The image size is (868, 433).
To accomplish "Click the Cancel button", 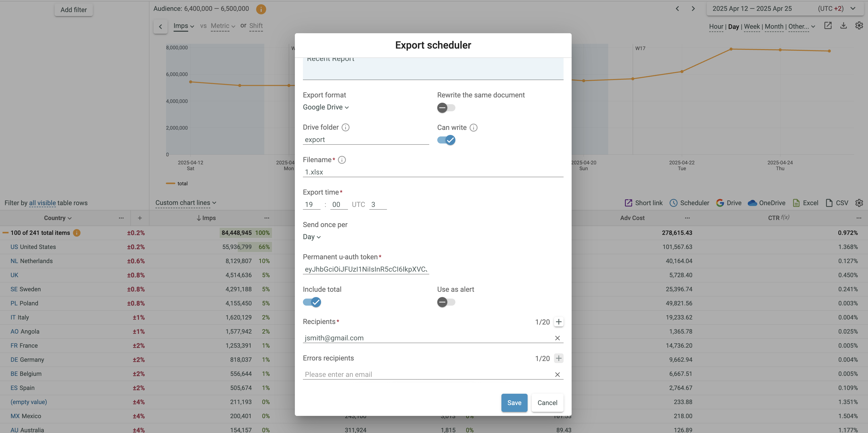I will pos(547,403).
